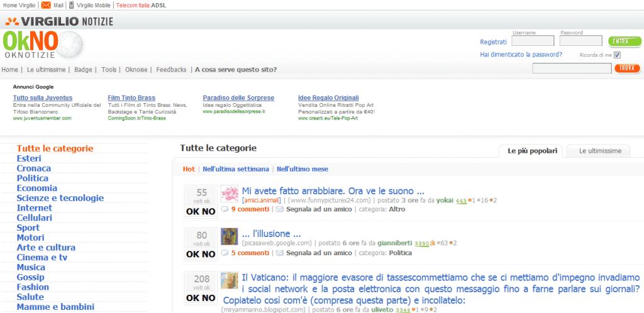Select the Economia category
The height and width of the screenshot is (313, 644).
(x=37, y=188)
